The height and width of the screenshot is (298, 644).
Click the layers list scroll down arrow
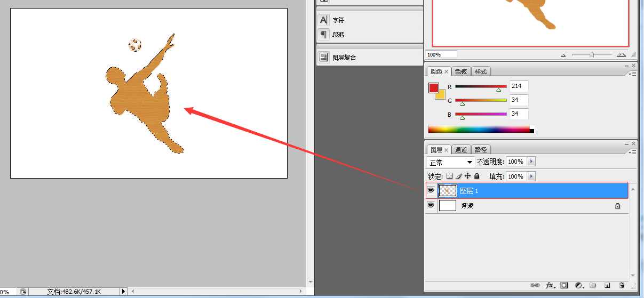click(x=633, y=276)
